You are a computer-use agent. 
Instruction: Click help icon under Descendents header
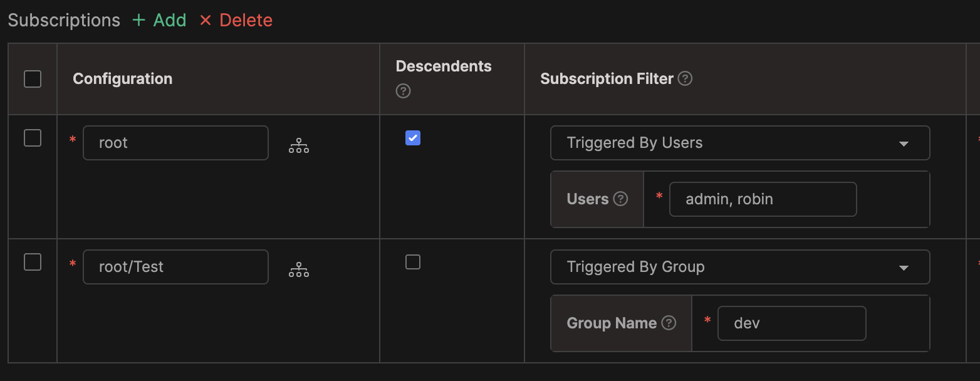point(402,91)
